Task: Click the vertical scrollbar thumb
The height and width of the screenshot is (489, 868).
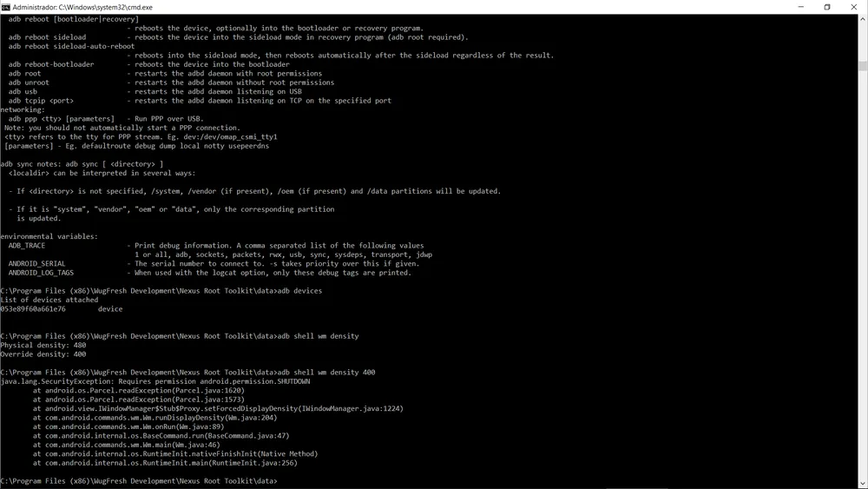Action: [x=862, y=65]
